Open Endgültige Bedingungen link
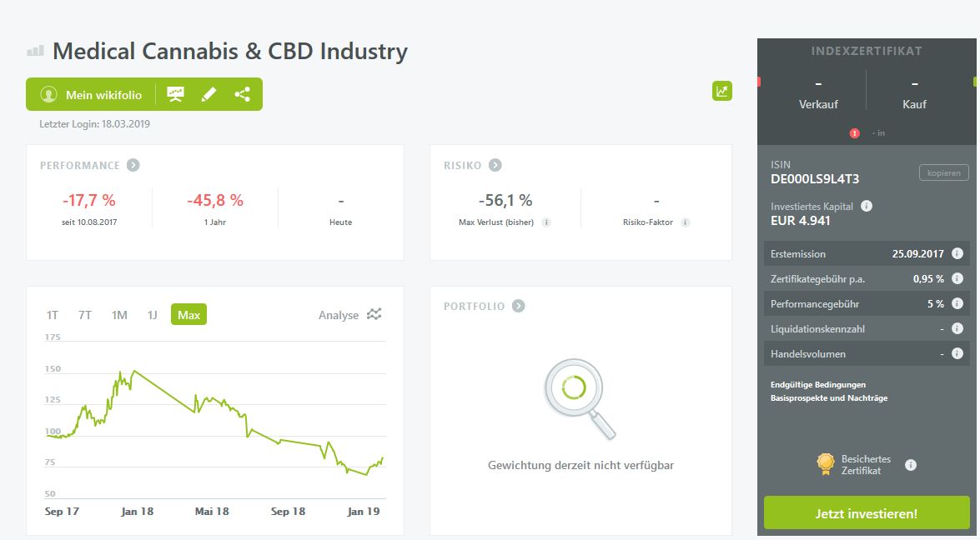This screenshot has width=980, height=540. coord(818,384)
